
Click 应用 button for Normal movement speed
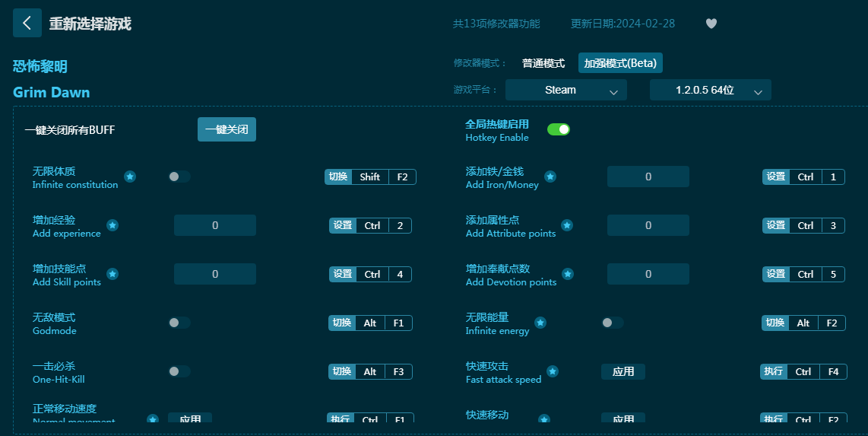pyautogui.click(x=190, y=418)
